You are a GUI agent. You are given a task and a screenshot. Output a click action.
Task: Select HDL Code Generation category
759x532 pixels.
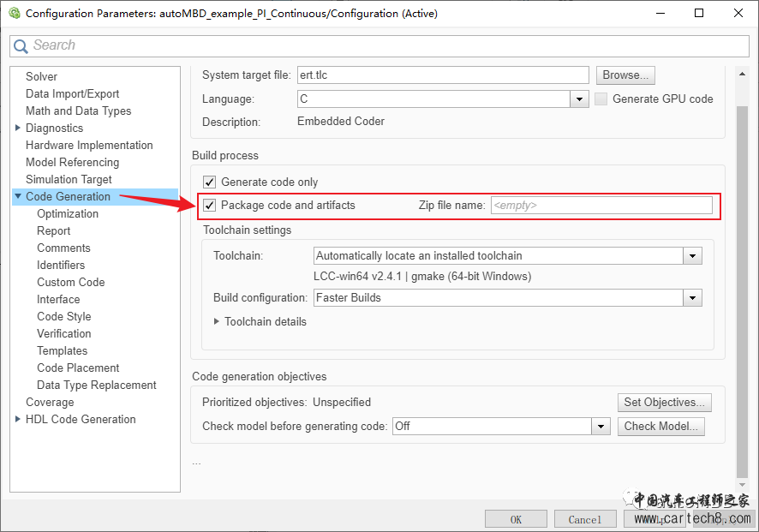click(81, 419)
